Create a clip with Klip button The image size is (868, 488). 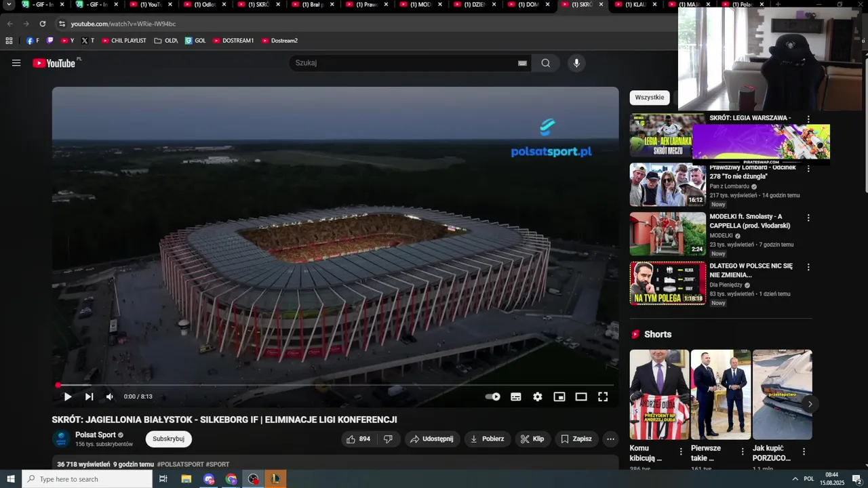(532, 439)
